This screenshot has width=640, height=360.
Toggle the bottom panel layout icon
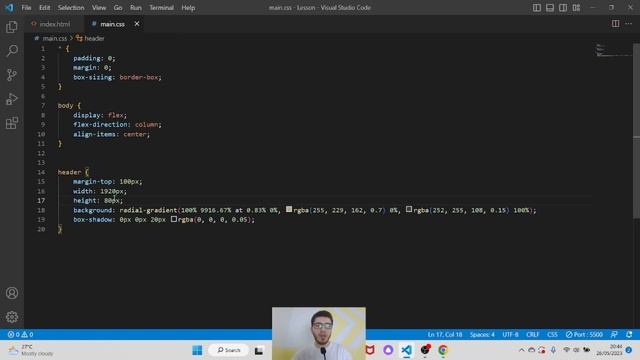coord(550,8)
